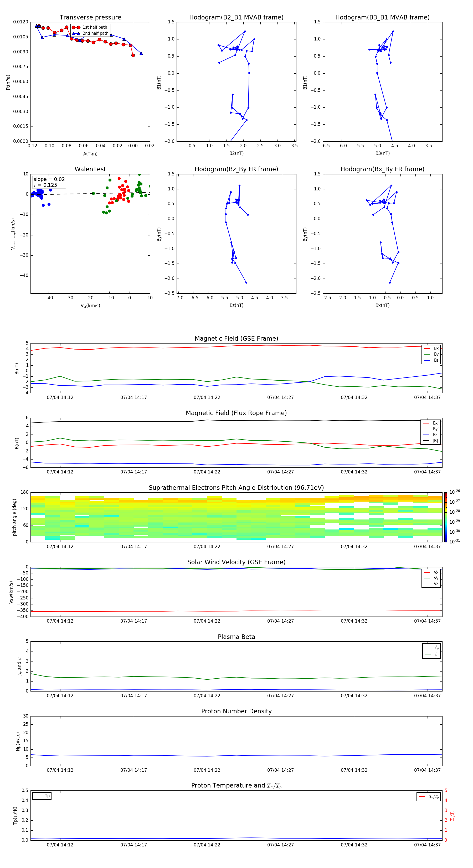
Task: Select the "Vsw(km/s)" axis label
Action: (x=11, y=592)
